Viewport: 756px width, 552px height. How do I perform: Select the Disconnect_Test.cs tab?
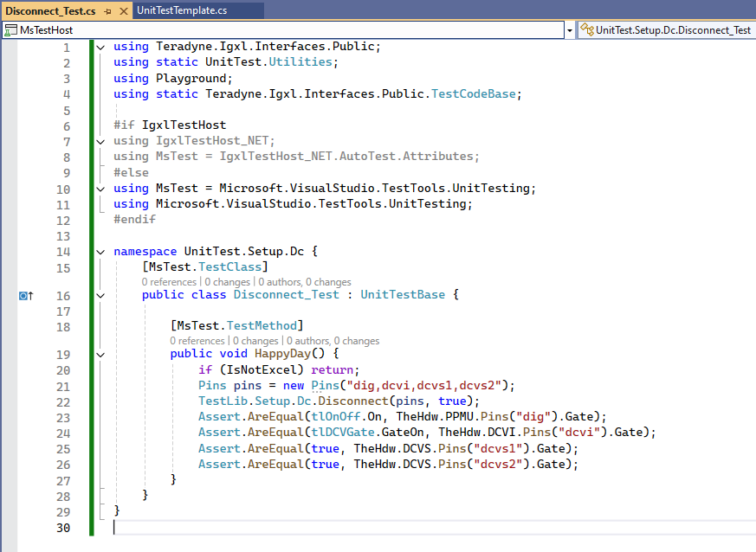(x=50, y=10)
